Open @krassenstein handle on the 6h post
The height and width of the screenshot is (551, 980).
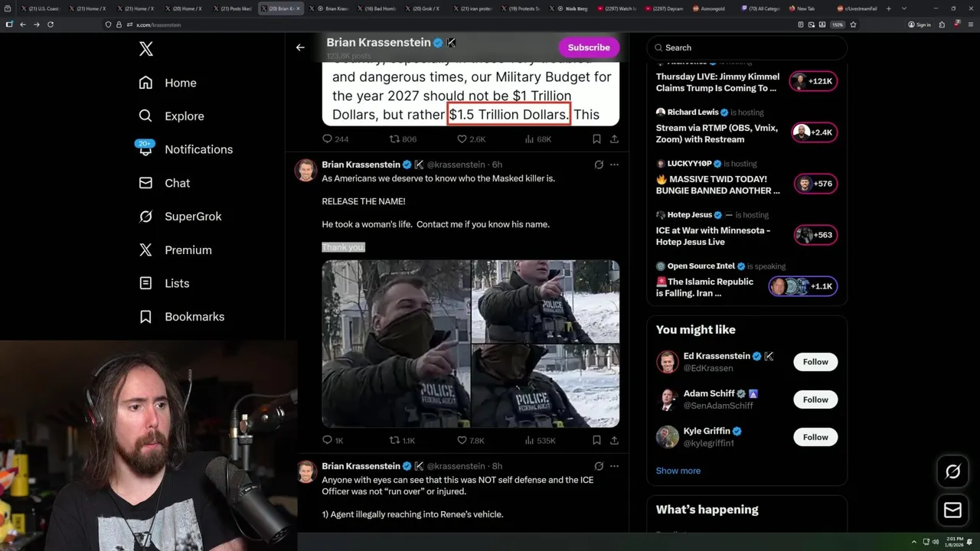[456, 165]
